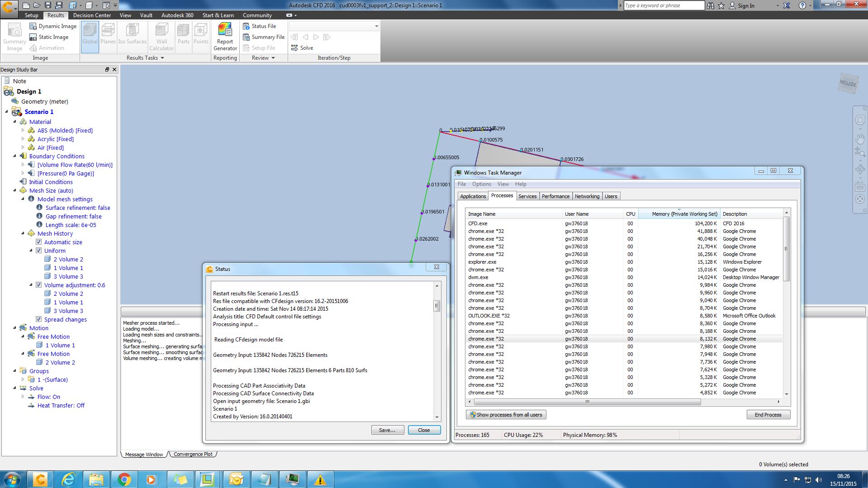Click Status dialog vertical scrollbar thumb
The height and width of the screenshot is (488, 868).
pos(437,306)
